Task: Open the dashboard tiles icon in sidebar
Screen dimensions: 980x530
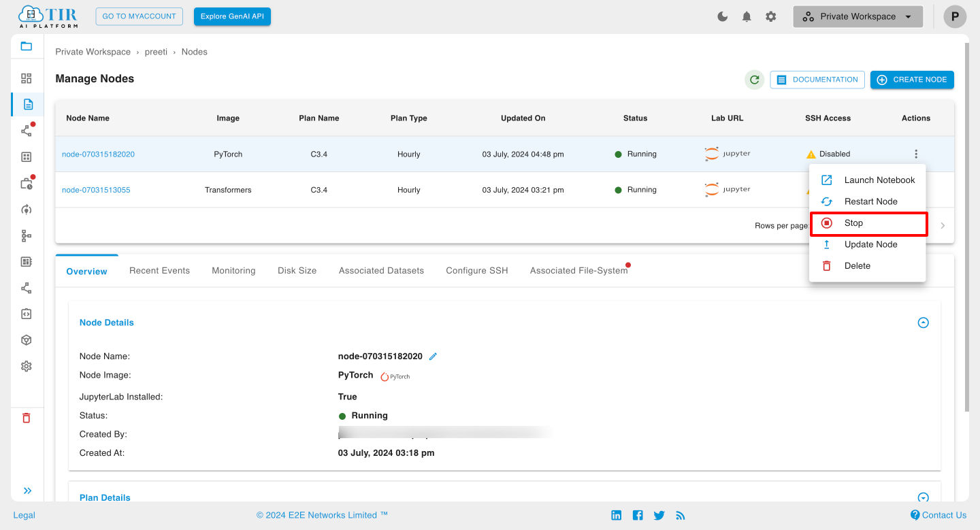Action: coord(27,78)
